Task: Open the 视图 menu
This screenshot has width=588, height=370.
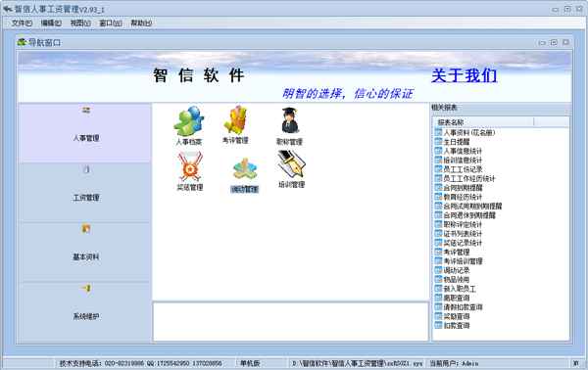Action: (x=80, y=23)
